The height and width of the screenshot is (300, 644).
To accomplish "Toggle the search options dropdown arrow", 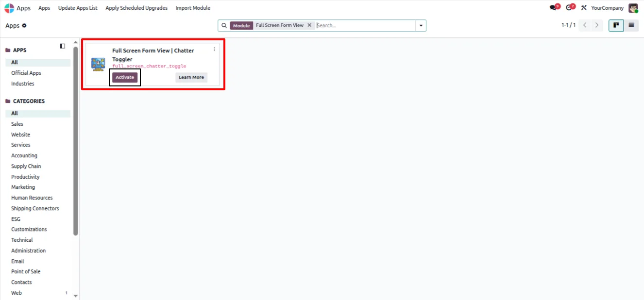I will click(x=421, y=25).
